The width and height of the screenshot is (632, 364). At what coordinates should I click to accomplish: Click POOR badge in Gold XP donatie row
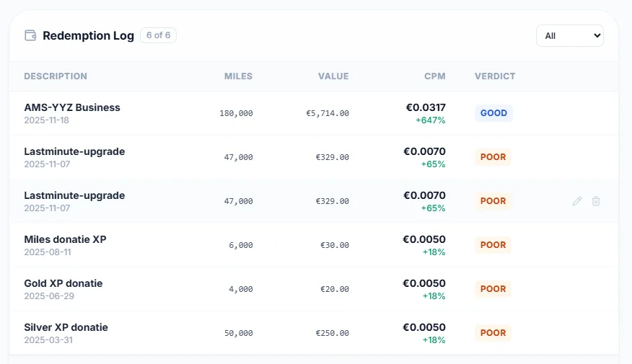[x=493, y=289]
